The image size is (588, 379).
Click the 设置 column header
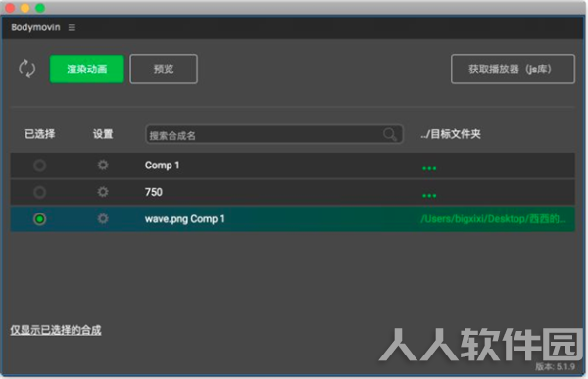[103, 134]
